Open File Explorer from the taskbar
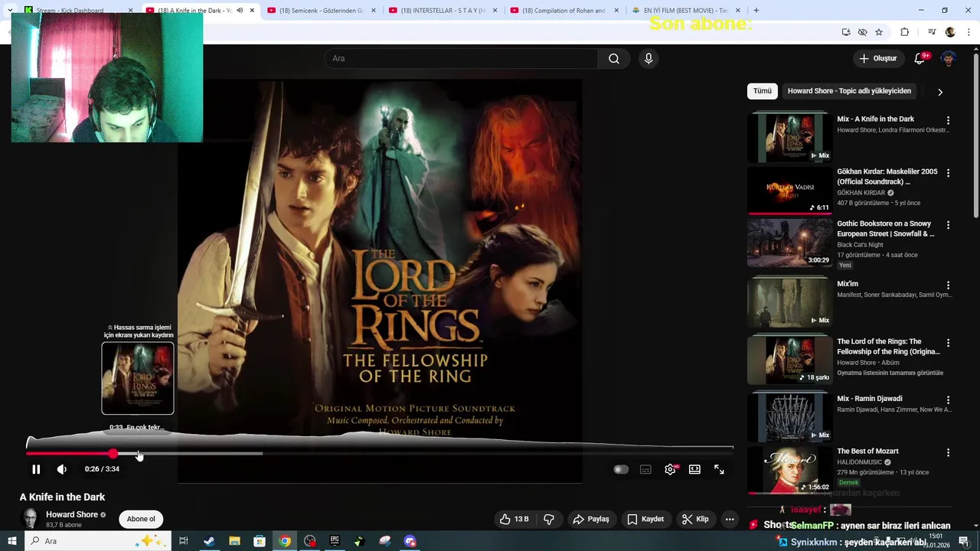The width and height of the screenshot is (980, 551). point(234,541)
